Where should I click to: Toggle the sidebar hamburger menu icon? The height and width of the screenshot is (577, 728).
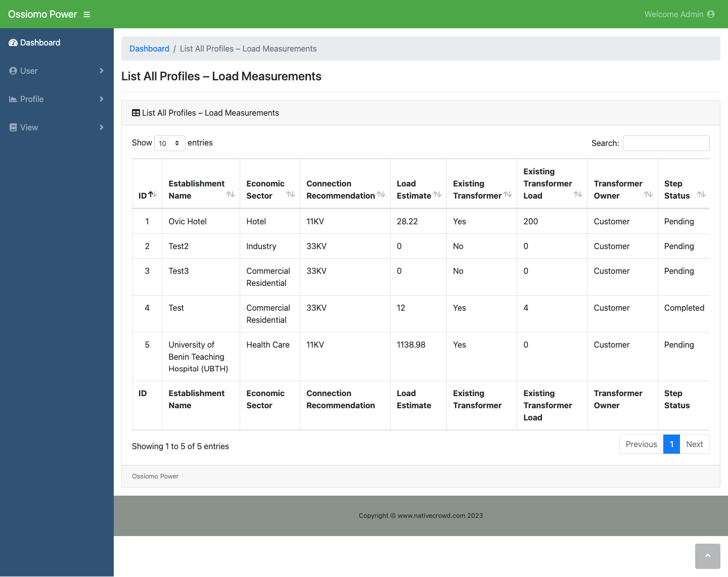(87, 15)
